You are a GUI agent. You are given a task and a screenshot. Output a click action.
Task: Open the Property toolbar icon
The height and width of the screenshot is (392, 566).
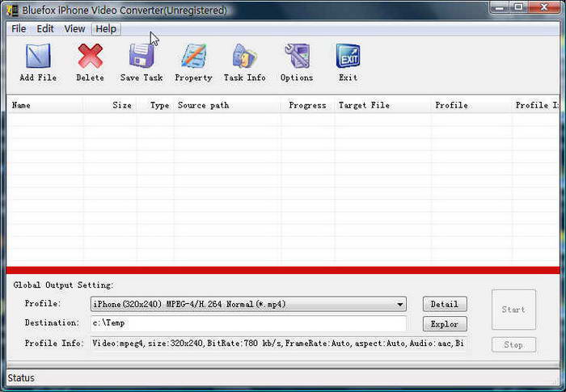193,57
